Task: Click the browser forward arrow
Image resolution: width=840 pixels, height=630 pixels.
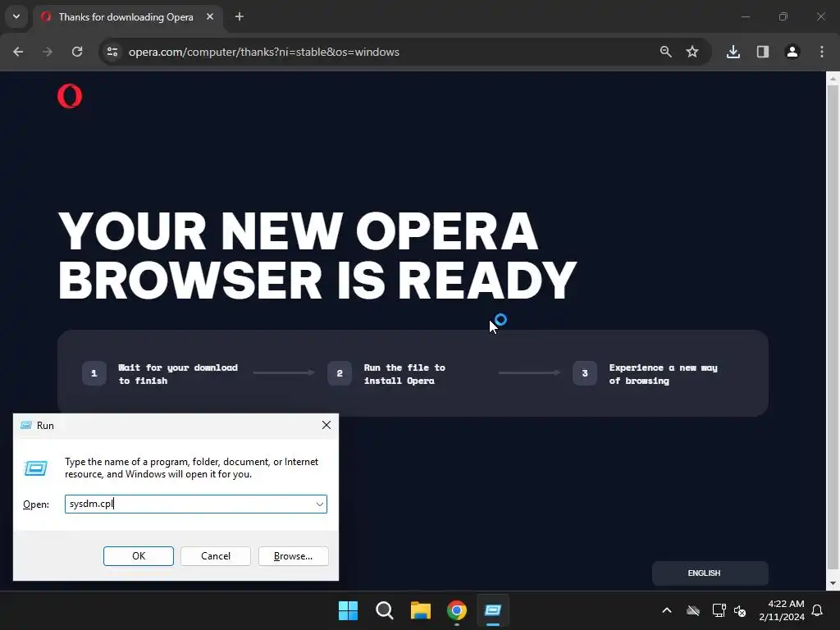Action: coord(48,52)
